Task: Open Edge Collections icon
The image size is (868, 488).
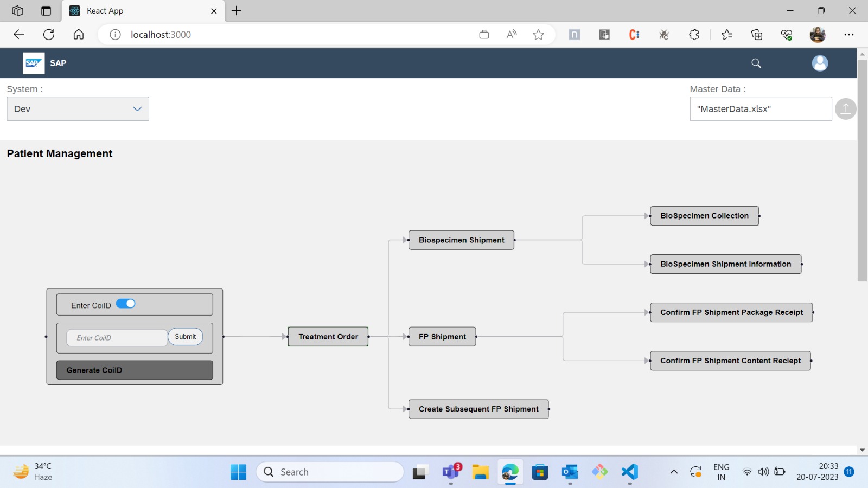Action: [757, 34]
